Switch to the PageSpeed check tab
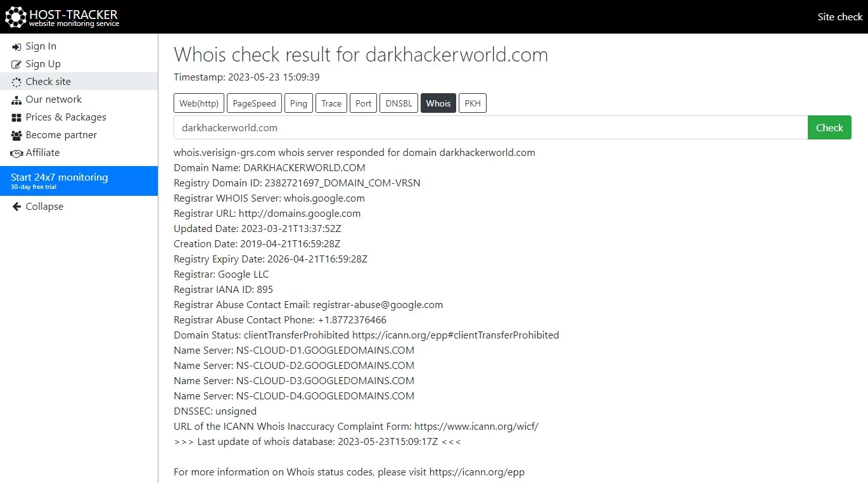Image resolution: width=868 pixels, height=483 pixels. 254,103
